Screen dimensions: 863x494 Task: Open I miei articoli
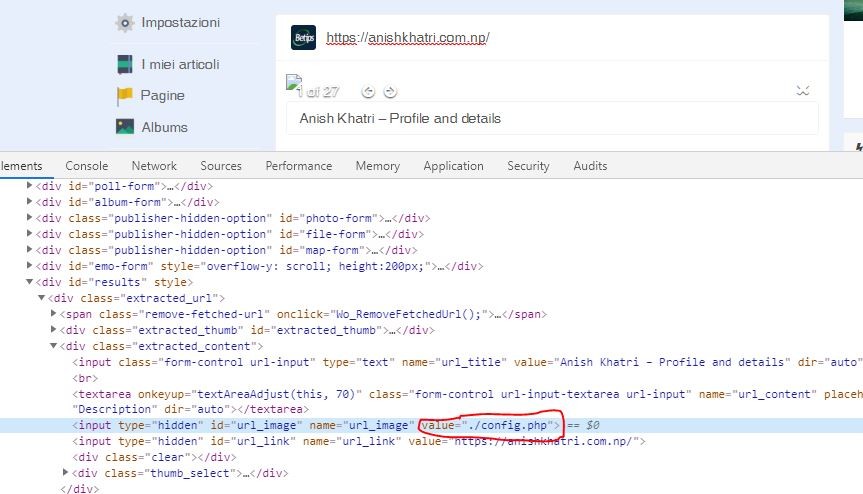181,64
